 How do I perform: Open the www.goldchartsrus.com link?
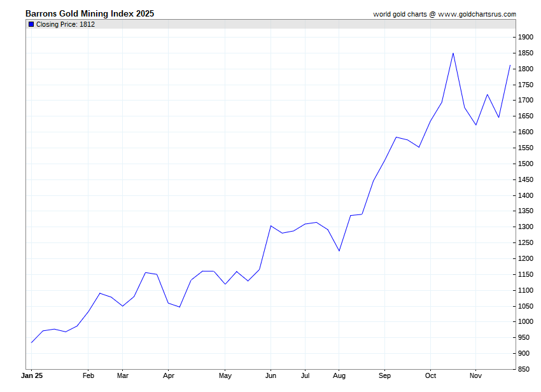point(477,14)
